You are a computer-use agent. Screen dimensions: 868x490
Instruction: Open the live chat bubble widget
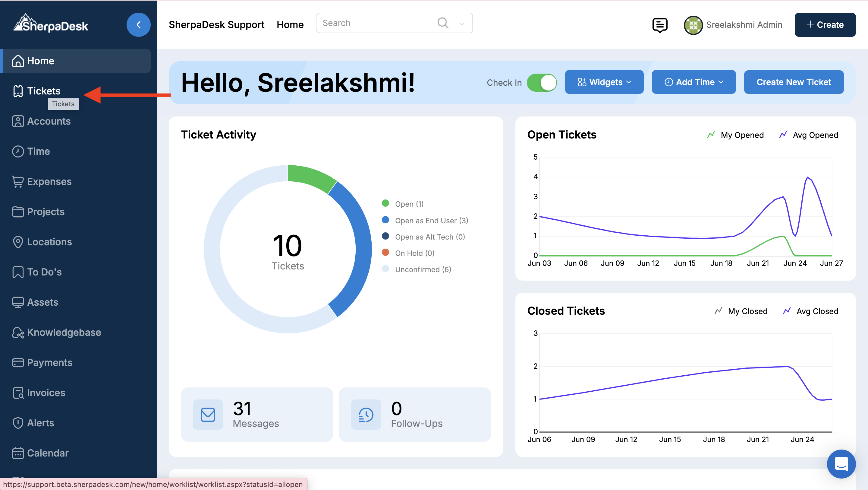pos(841,464)
